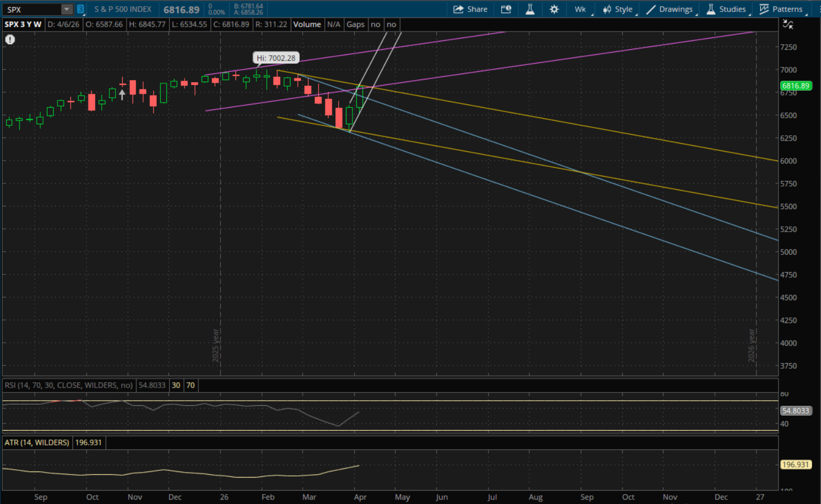Toggle the second 'no' setting after Gaps
Viewport: 821px width, 504px height.
point(391,24)
